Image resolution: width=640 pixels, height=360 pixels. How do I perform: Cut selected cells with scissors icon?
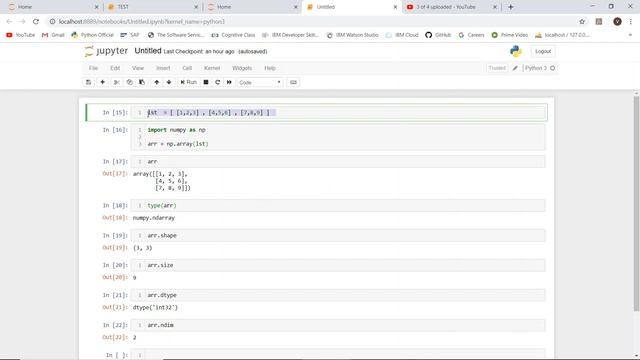117,82
